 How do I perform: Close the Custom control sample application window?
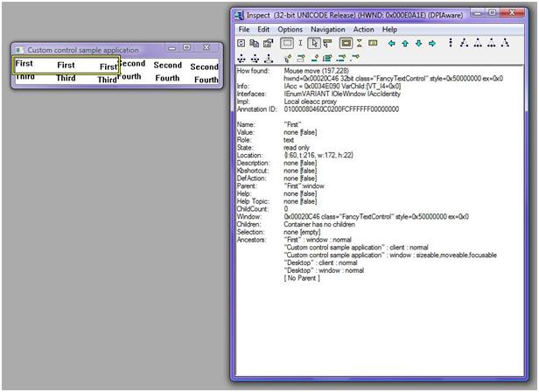[x=206, y=47]
